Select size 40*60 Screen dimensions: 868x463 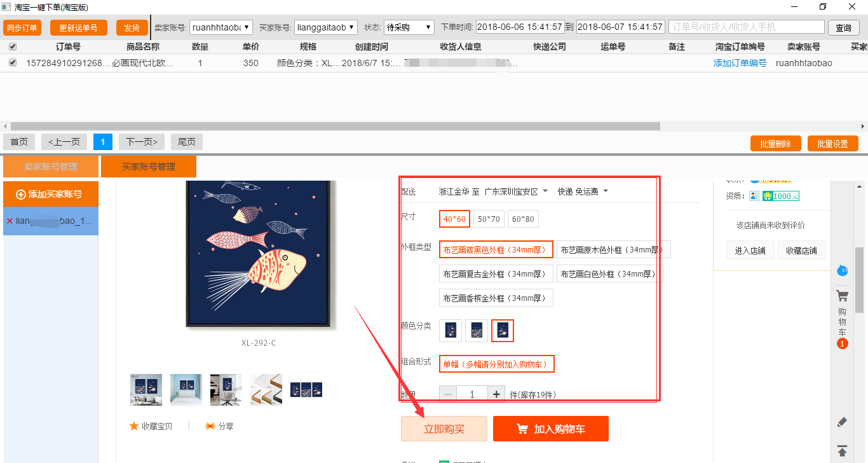coord(454,219)
